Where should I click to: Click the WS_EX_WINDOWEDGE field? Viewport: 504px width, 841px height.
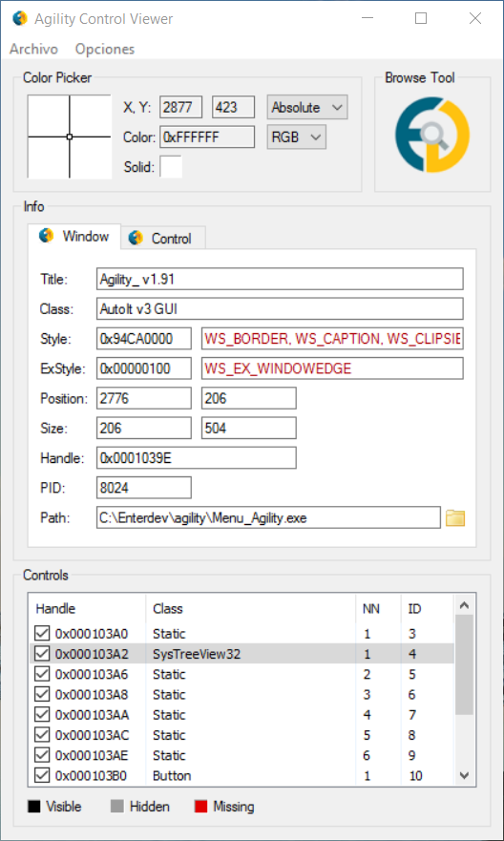pos(332,368)
